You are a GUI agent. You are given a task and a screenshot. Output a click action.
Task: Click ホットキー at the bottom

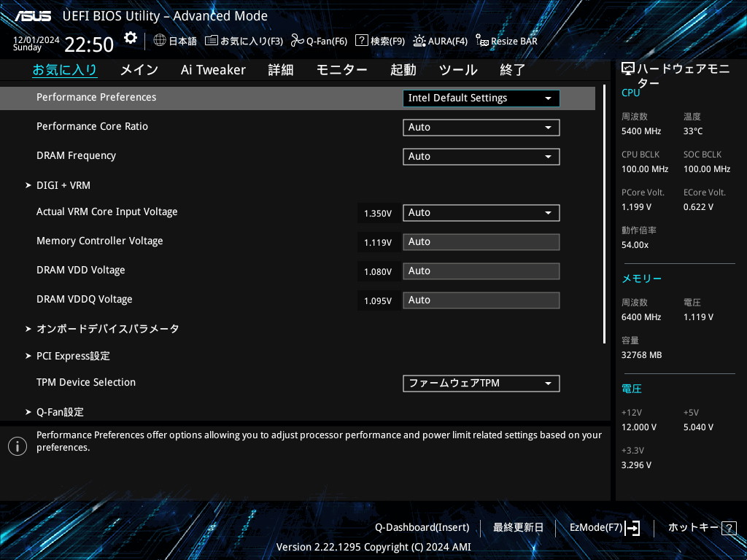pyautogui.click(x=694, y=528)
